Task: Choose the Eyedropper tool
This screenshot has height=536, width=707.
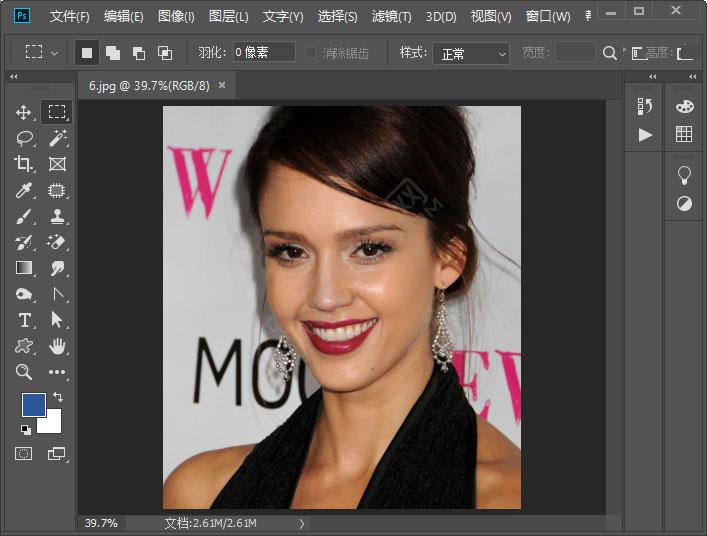Action: point(25,190)
